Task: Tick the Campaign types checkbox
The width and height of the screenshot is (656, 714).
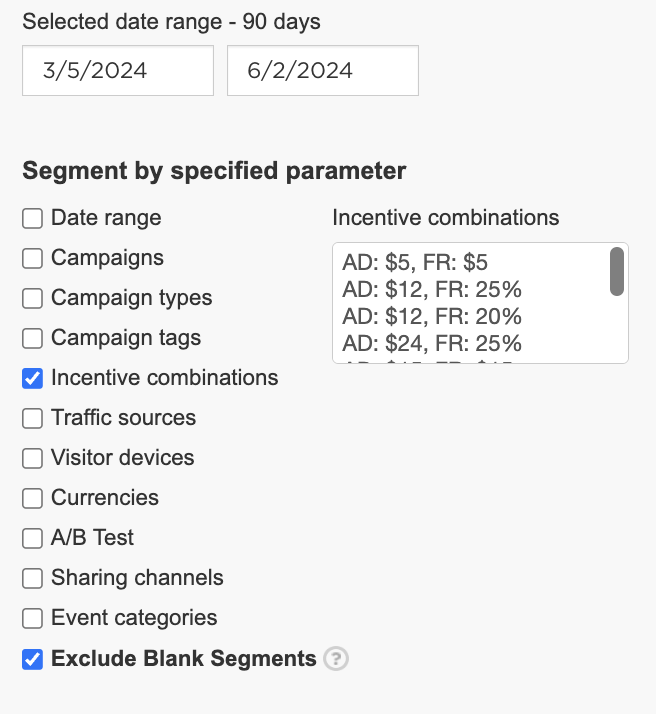Action: tap(32, 298)
